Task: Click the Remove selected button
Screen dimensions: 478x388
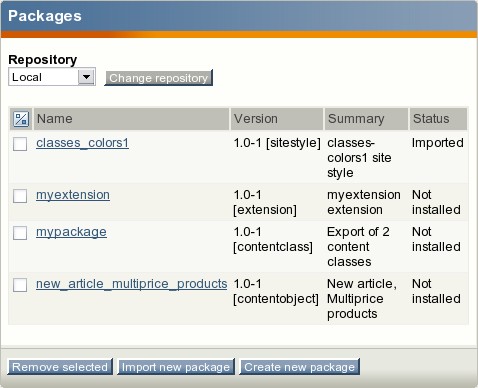Action: click(60, 367)
